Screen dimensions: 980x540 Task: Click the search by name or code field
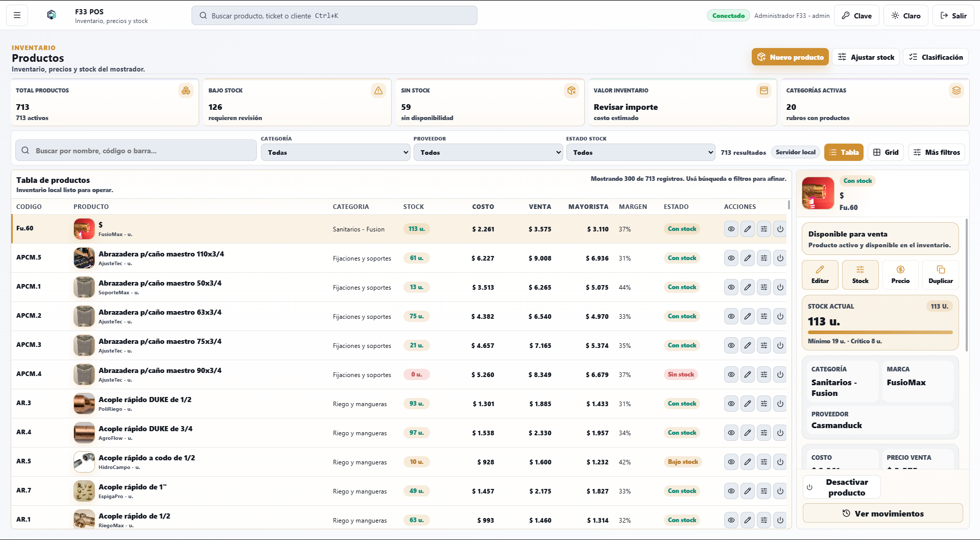point(136,151)
